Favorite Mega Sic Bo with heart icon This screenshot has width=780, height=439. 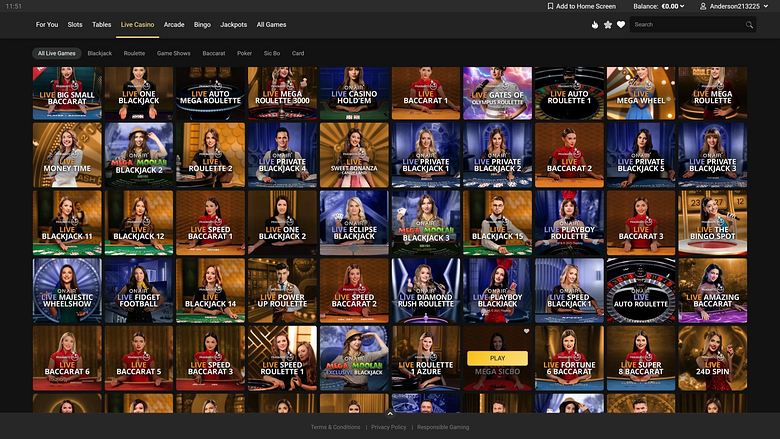[x=526, y=331]
